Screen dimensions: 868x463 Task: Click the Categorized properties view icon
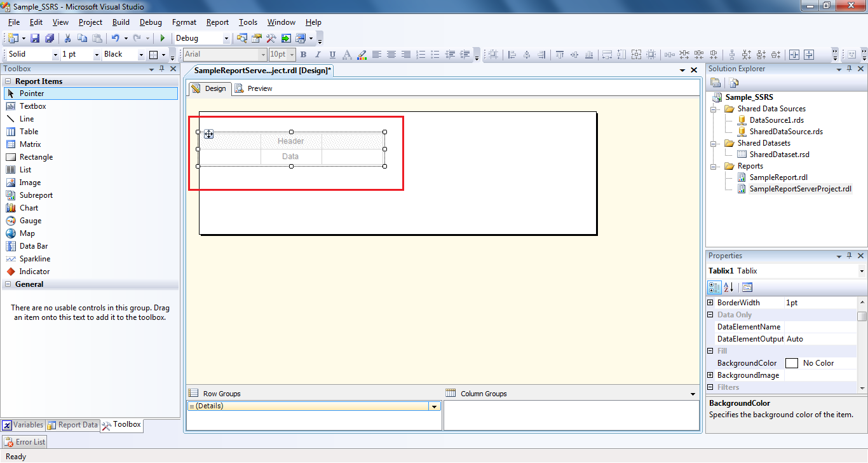pyautogui.click(x=715, y=287)
